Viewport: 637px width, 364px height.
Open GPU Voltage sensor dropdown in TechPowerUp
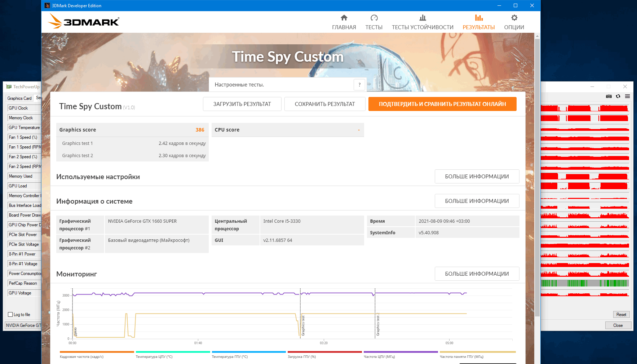[24, 293]
